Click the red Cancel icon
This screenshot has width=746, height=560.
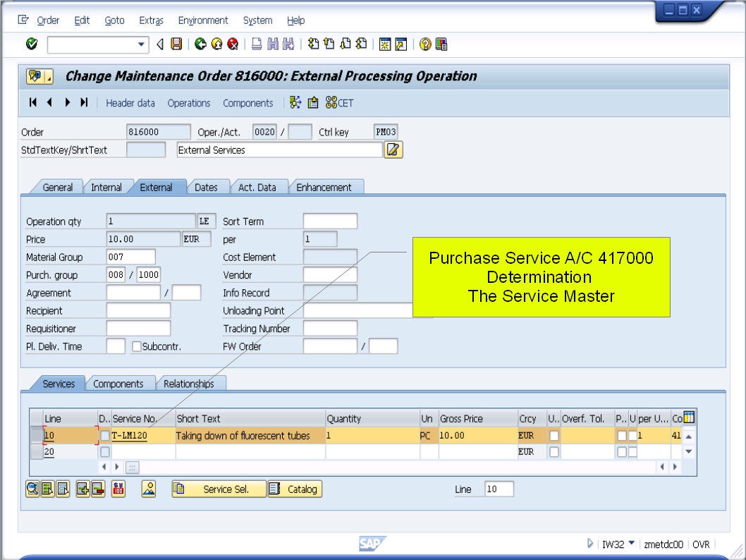[x=233, y=44]
